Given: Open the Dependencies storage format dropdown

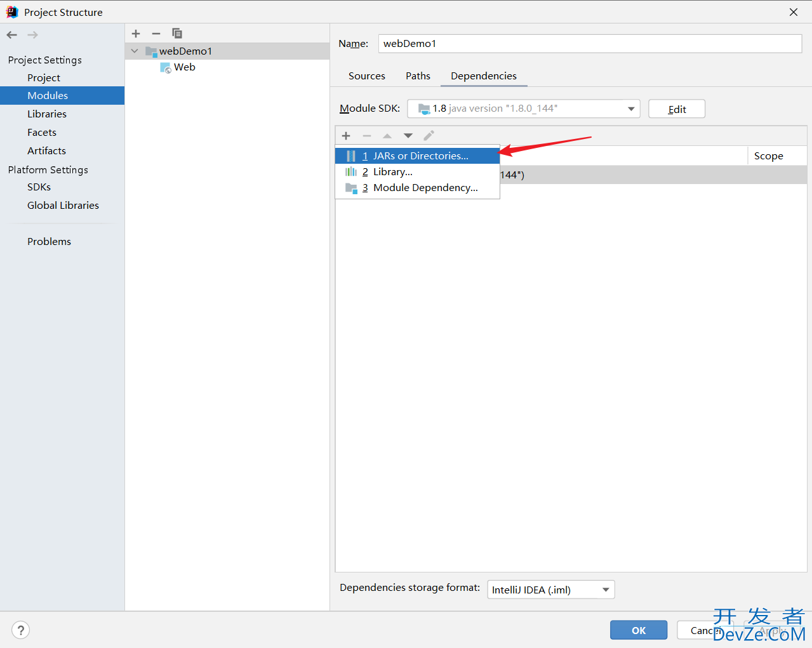Looking at the screenshot, I should point(551,590).
